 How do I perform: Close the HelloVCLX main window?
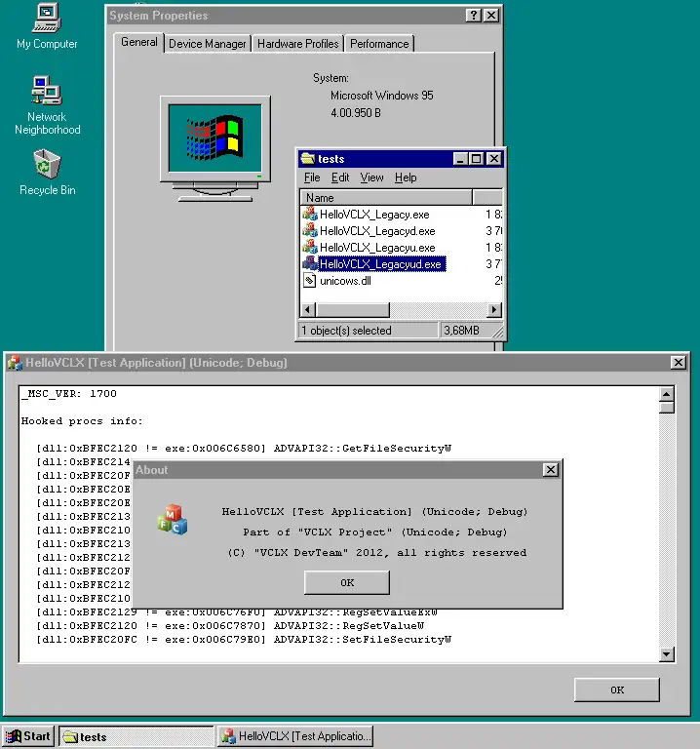click(678, 363)
